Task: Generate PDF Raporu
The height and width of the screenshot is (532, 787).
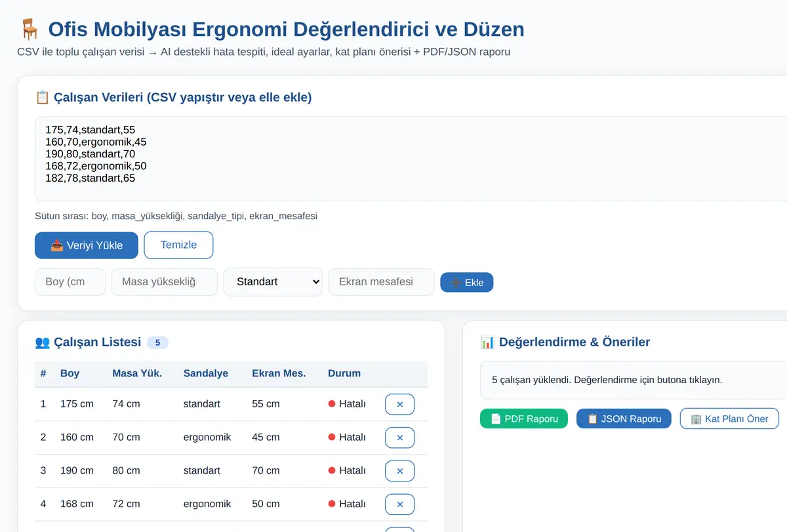Action: (x=524, y=419)
